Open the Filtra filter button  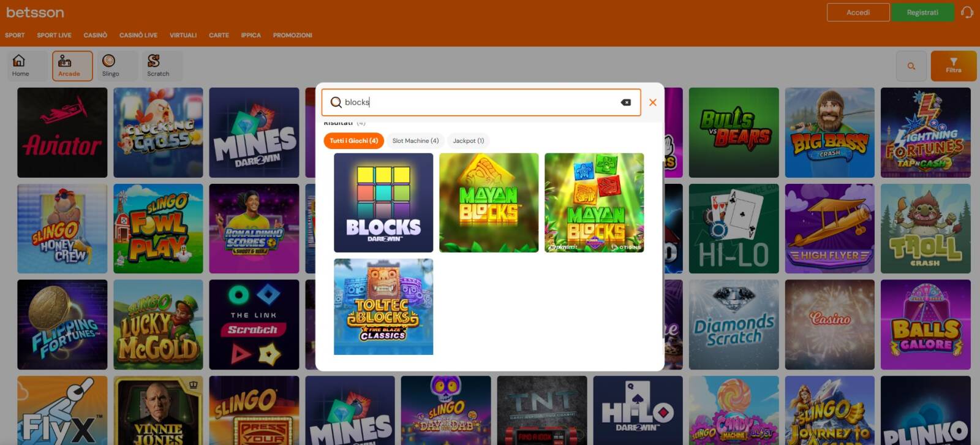click(953, 66)
